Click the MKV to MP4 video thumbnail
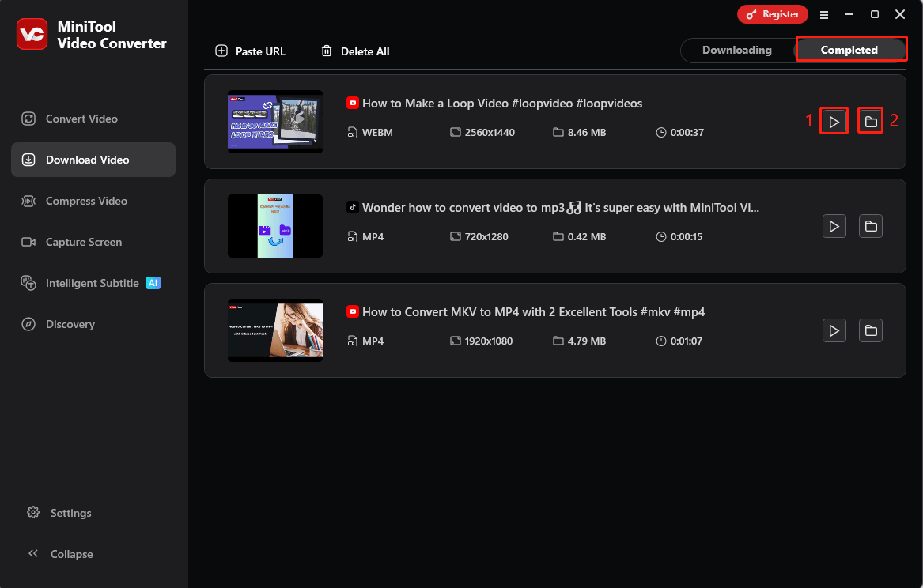Viewport: 923px width, 588px height. click(x=274, y=330)
